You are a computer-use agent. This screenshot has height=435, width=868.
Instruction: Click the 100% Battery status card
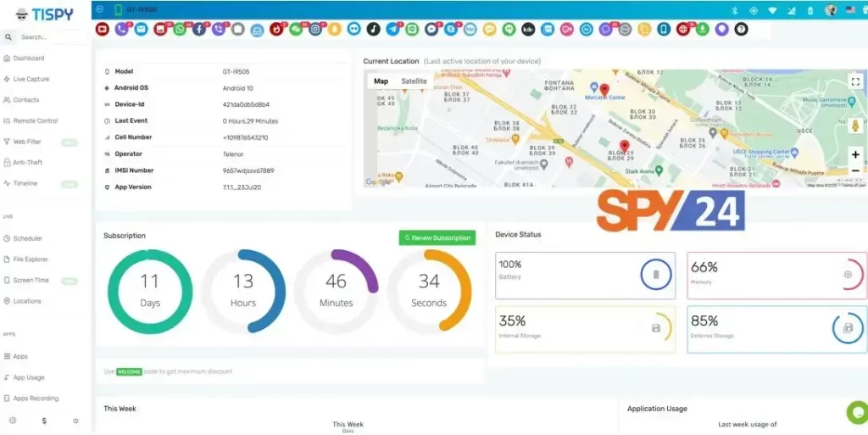pyautogui.click(x=585, y=276)
